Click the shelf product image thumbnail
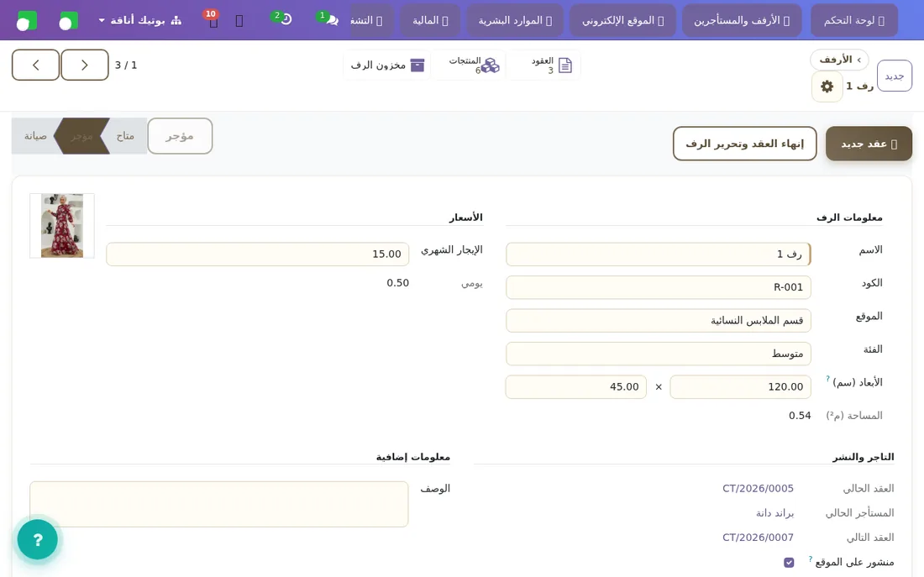The image size is (924, 577). pyautogui.click(x=62, y=226)
